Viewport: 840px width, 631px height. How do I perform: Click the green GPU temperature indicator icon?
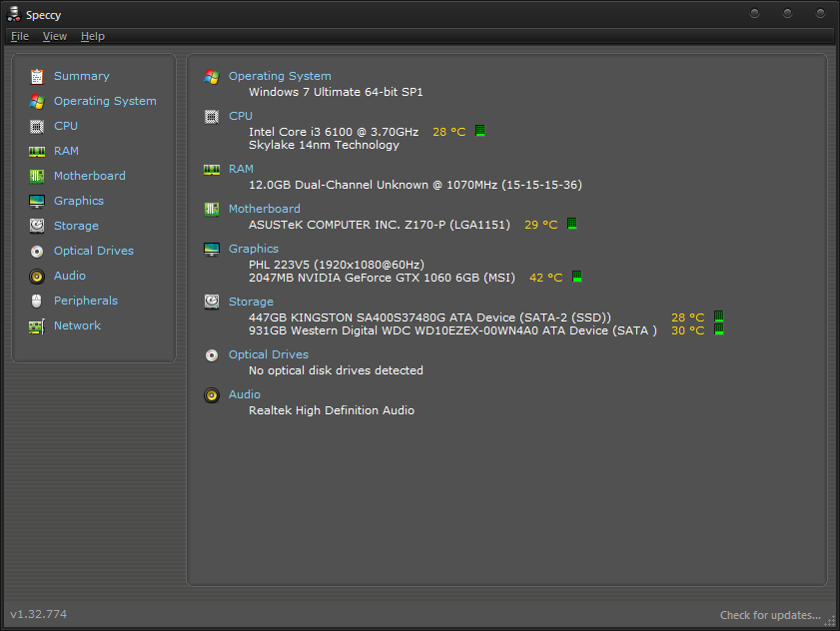pyautogui.click(x=576, y=277)
